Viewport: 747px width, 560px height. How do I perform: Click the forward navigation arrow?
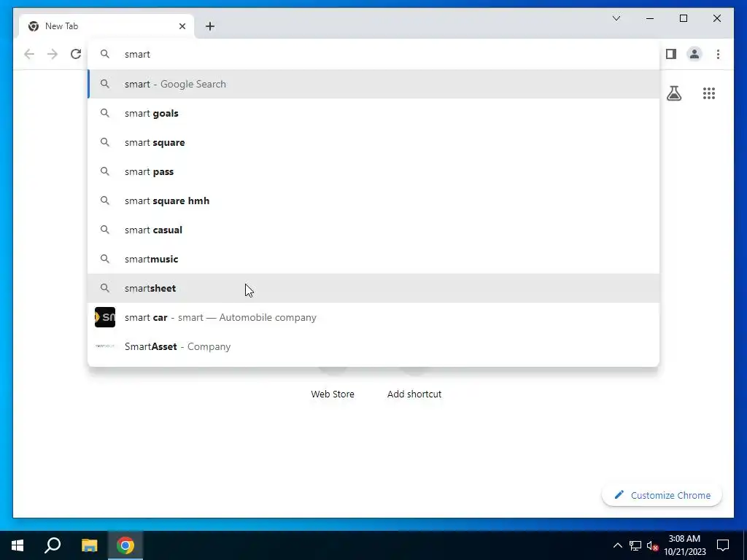[53, 54]
